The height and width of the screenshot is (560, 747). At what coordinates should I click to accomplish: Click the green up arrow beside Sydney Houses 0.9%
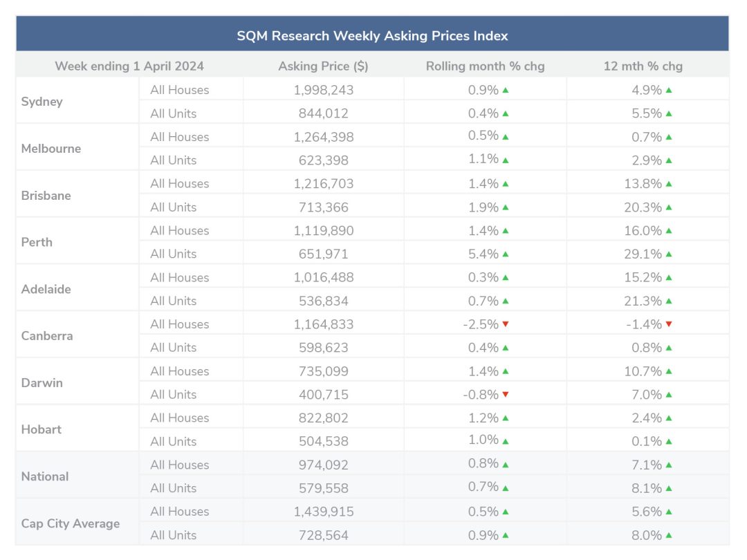tap(506, 90)
